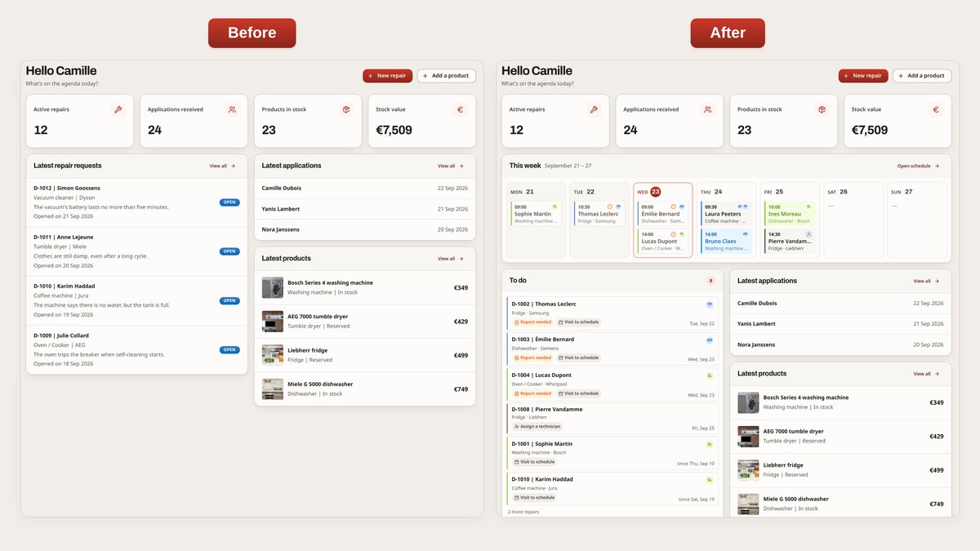Viewport: 980px width, 551px height.
Task: Click the OPEN status badge on D-1010 Karim Haddad
Action: tap(229, 300)
